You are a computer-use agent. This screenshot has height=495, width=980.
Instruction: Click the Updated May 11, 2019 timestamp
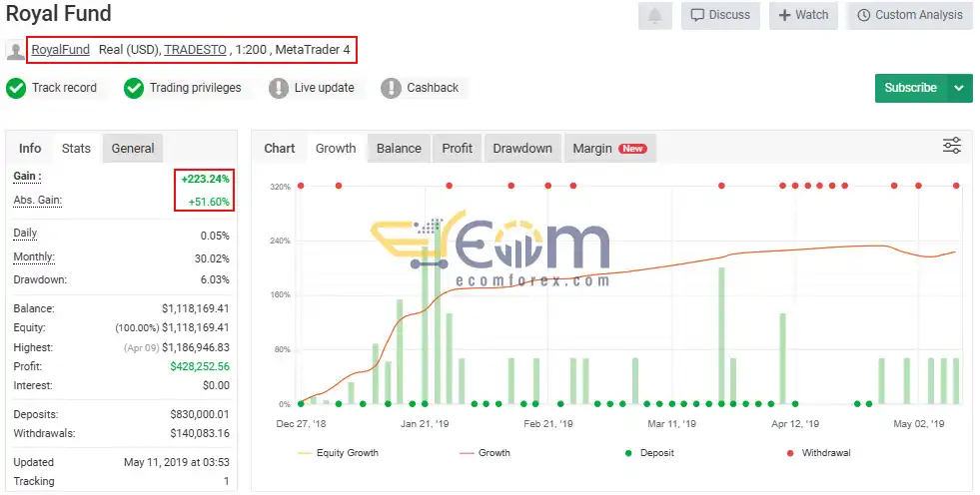176,462
